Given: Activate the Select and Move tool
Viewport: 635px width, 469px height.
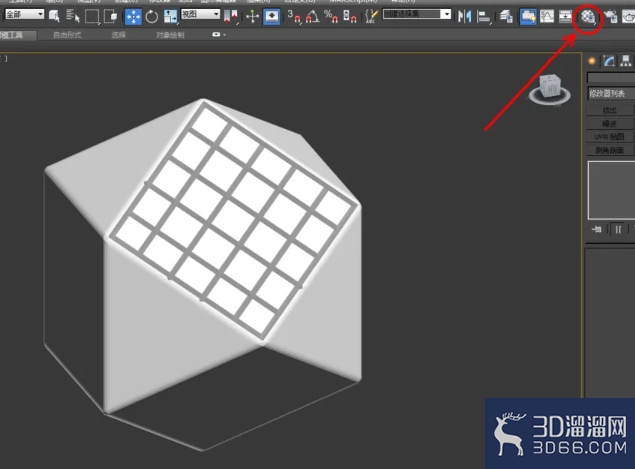Looking at the screenshot, I should pos(133,17).
